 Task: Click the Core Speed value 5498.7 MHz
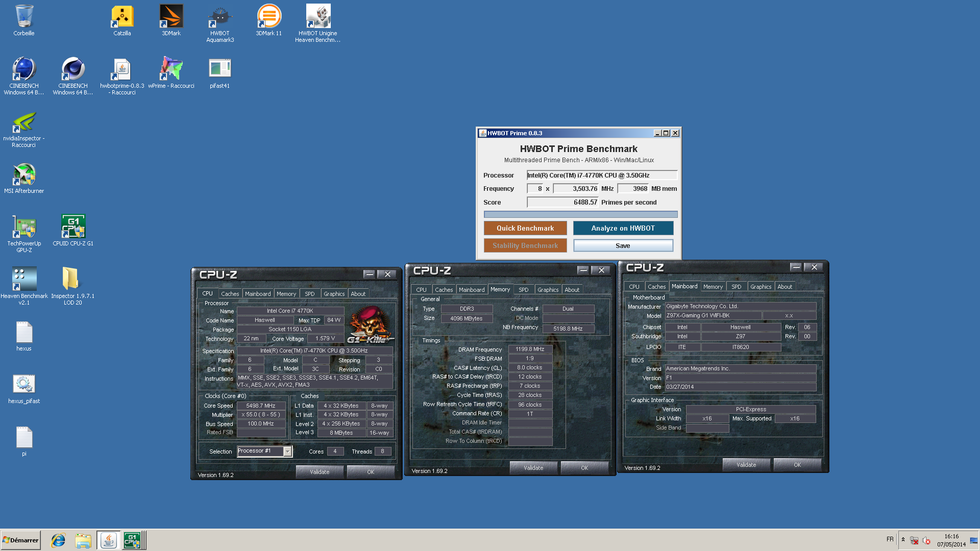[x=261, y=406]
